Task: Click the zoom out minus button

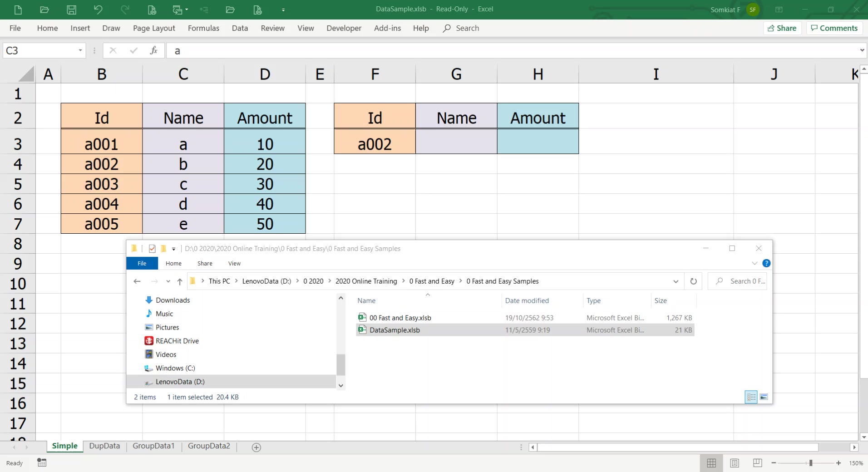Action: [774, 463]
